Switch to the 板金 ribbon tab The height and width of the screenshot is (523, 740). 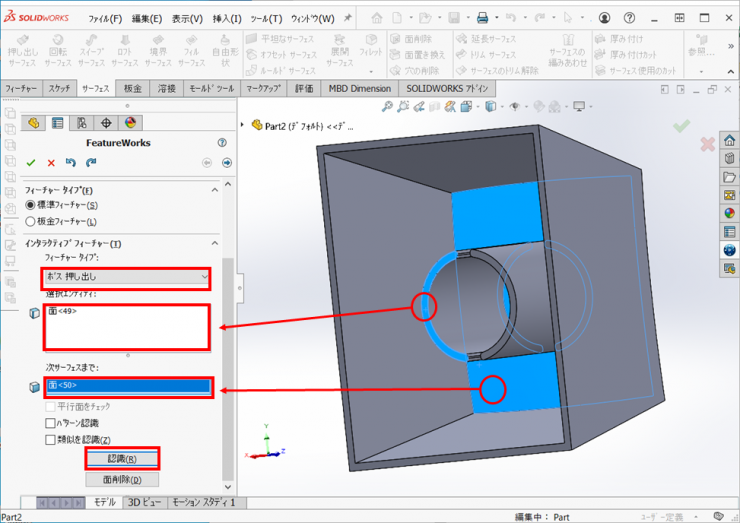(132, 89)
